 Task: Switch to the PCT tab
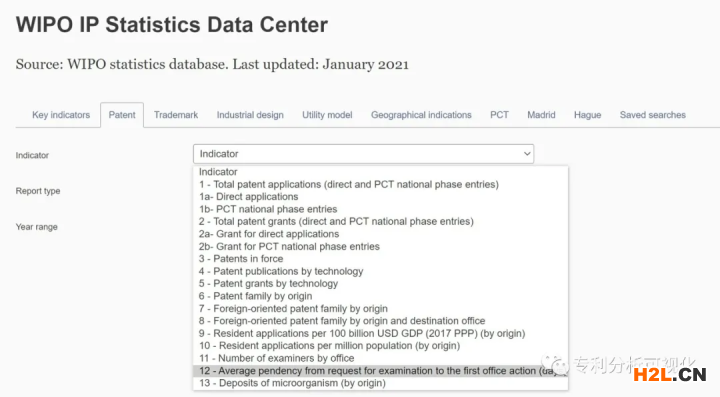499,115
